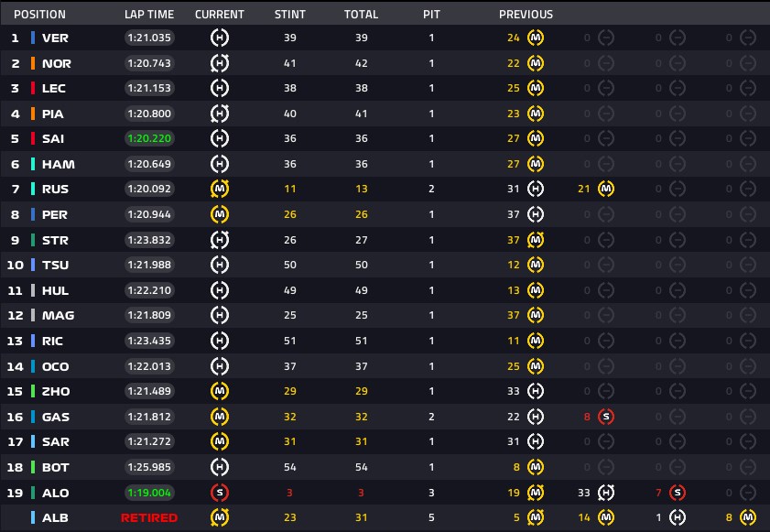Click Gasly's previous soft tyre icon
The width and height of the screenshot is (770, 532).
click(605, 417)
